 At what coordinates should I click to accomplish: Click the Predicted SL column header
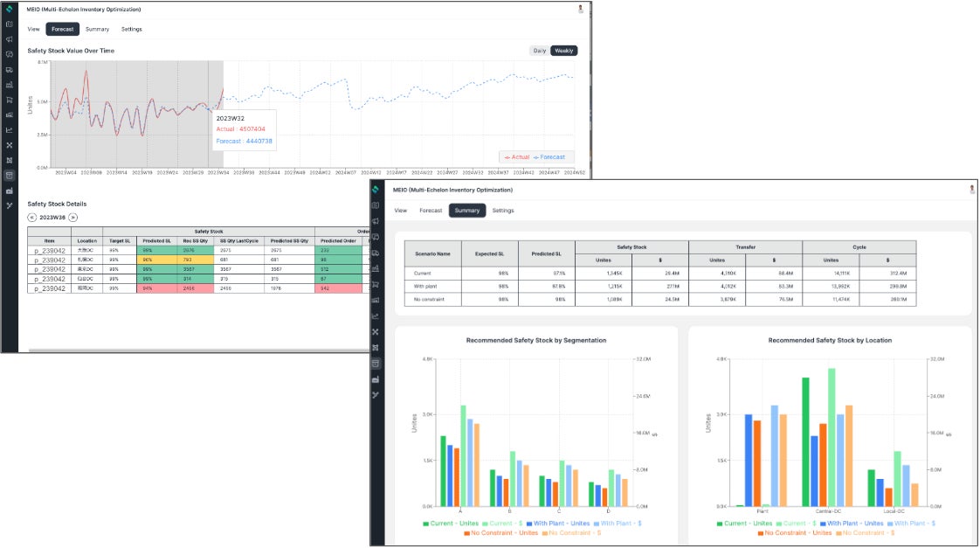[x=156, y=241]
